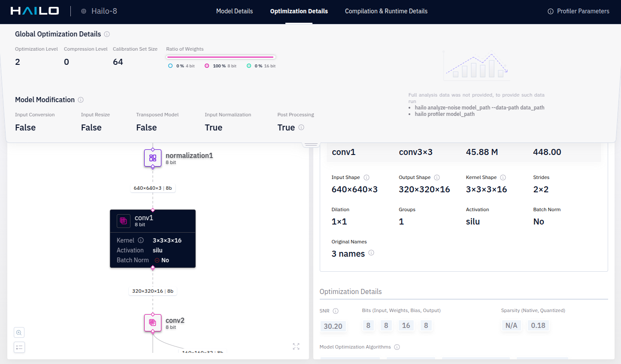
Task: Click info icon beside Post Processing True
Action: [x=301, y=127]
